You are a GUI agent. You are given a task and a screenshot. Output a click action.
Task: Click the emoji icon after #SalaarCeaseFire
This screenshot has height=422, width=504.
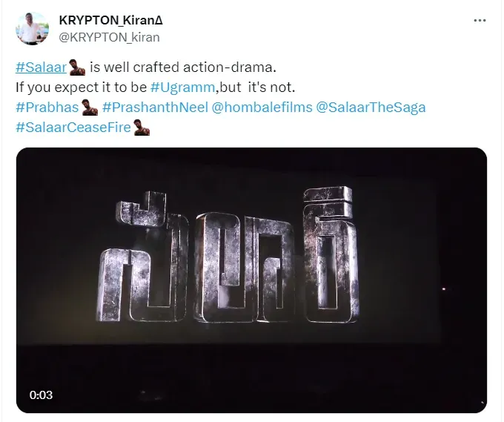(x=142, y=128)
